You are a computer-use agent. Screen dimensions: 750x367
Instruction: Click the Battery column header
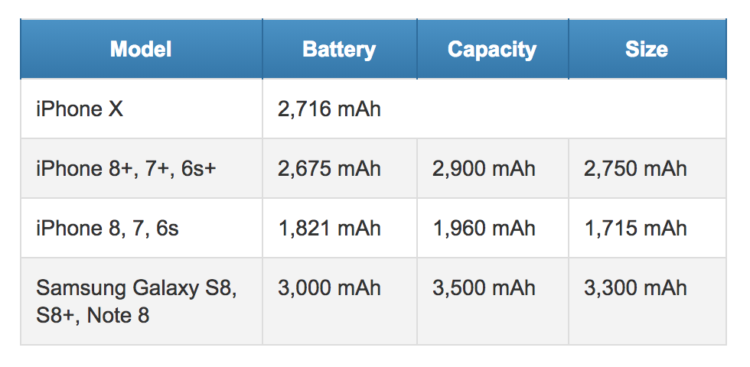pyautogui.click(x=340, y=49)
